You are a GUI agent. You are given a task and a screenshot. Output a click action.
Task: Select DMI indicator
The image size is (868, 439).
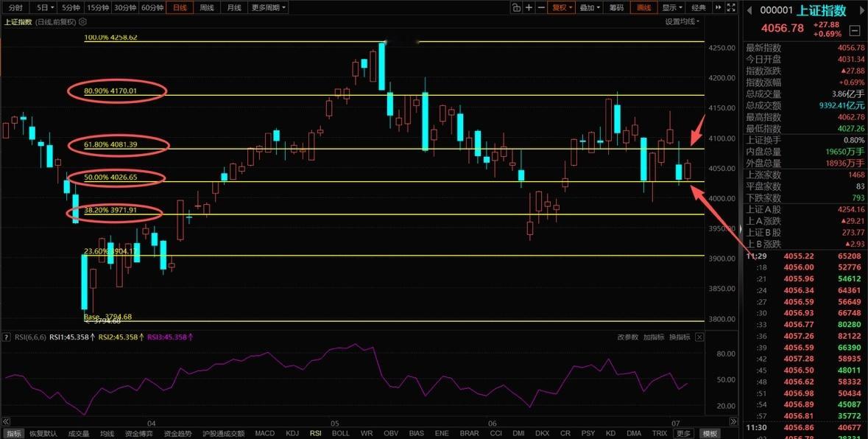coord(519,433)
